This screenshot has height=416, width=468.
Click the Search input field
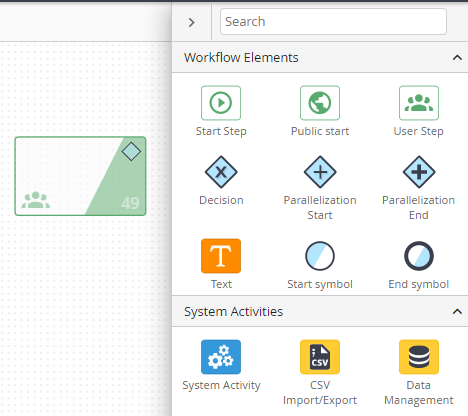333,22
